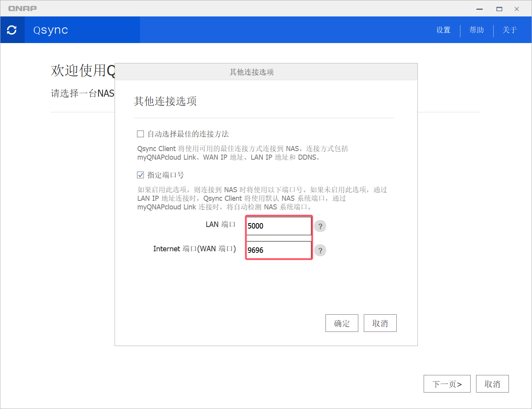This screenshot has width=532, height=409.
Task: Close the Qsync window
Action: click(x=517, y=9)
